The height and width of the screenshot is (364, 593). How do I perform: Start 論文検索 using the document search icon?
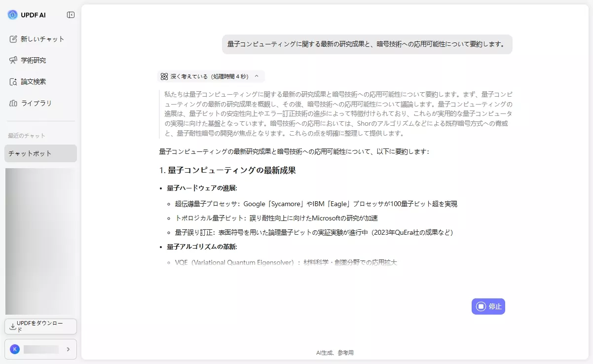coord(12,81)
